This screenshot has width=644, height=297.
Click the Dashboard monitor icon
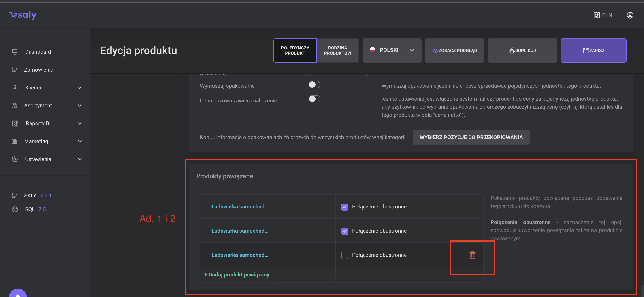pos(15,52)
